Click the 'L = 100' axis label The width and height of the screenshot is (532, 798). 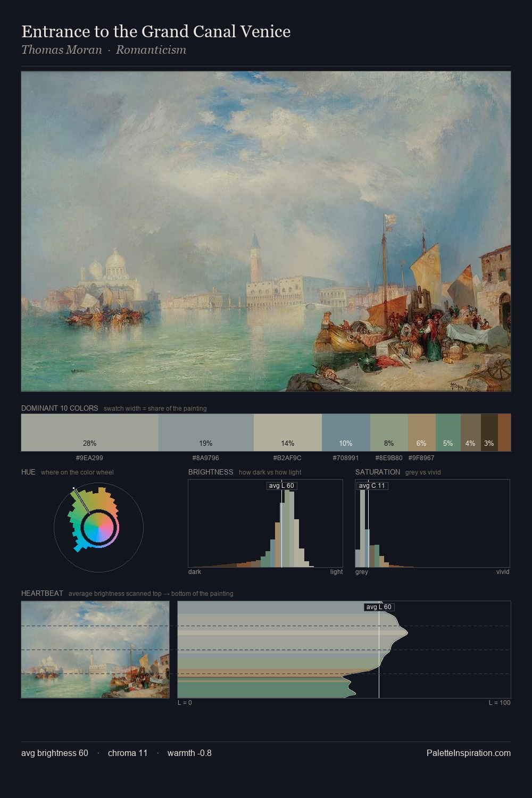[500, 703]
